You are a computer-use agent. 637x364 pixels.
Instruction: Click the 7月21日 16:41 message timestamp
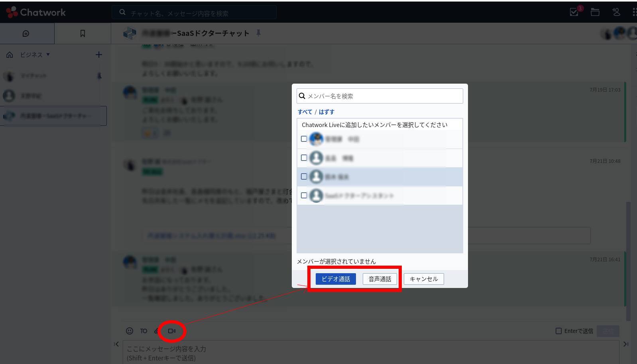coord(605,260)
